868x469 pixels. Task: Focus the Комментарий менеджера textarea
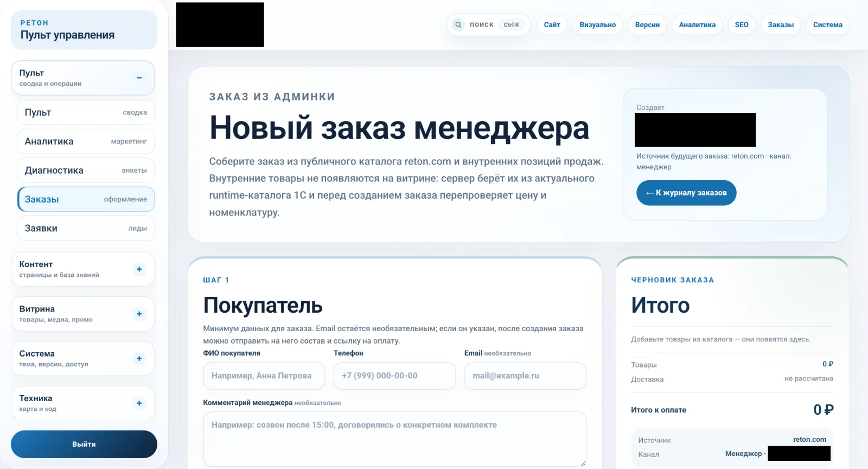point(394,439)
